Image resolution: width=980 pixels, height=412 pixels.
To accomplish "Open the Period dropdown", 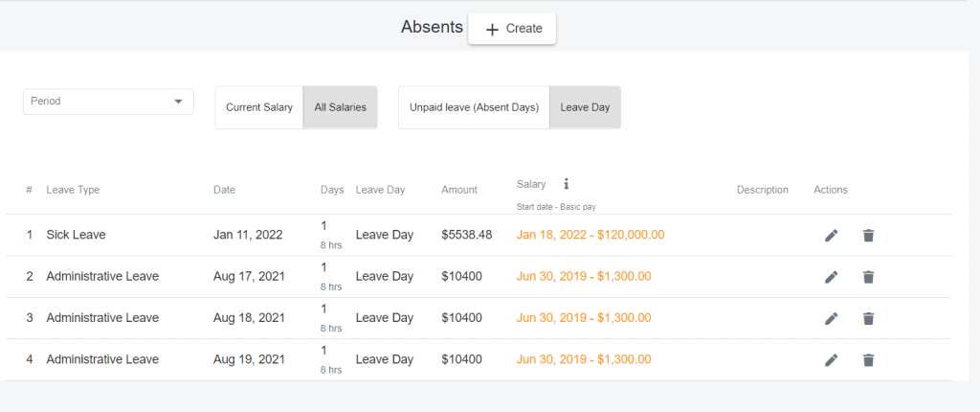I will click(108, 102).
